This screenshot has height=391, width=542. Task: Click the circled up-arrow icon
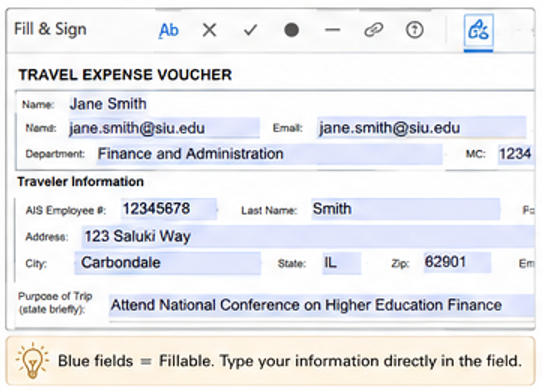coord(414,30)
